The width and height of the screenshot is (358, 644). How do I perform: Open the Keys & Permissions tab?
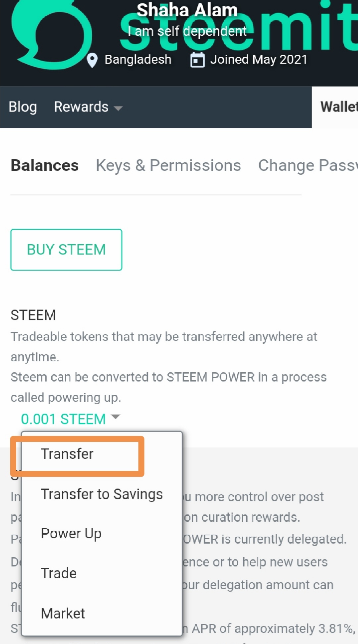coord(168,165)
